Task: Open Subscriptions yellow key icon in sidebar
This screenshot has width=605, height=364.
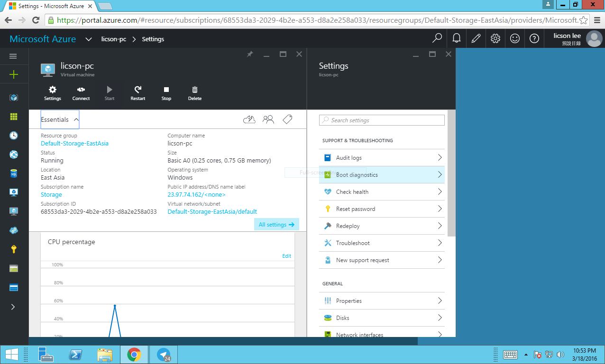Action: [14, 249]
